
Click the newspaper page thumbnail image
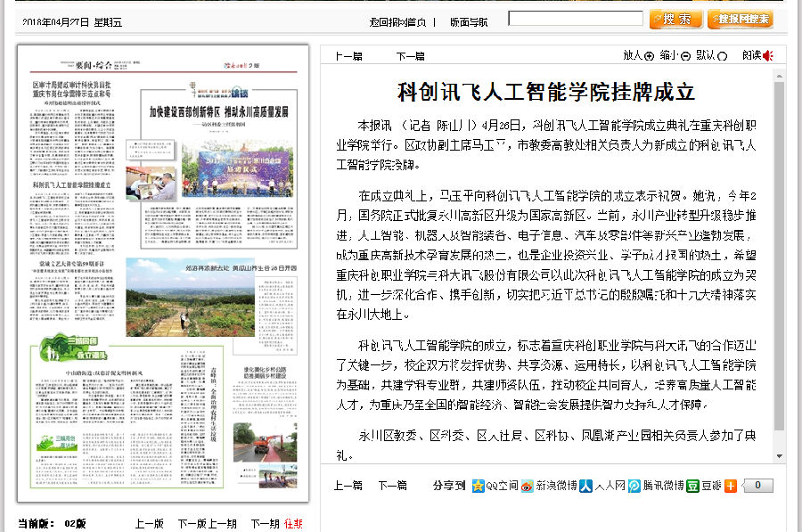click(162, 273)
